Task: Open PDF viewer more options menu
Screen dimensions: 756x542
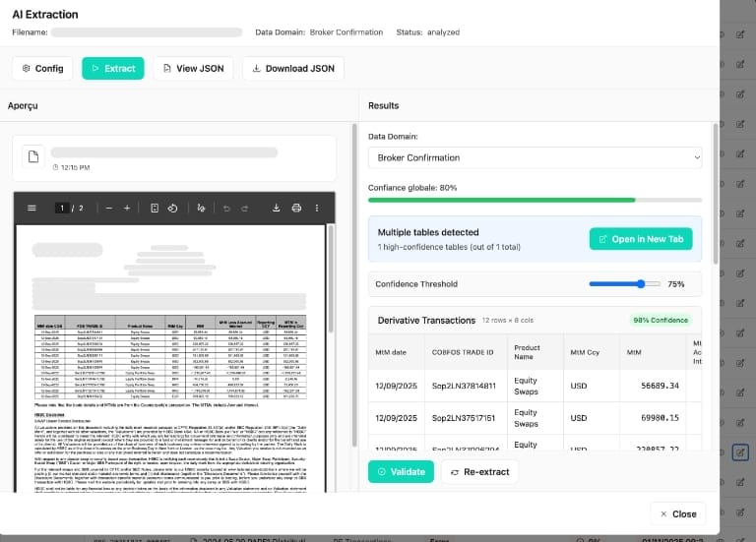Action: [317, 209]
